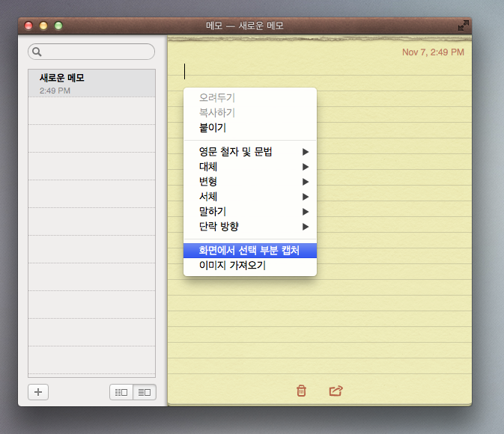504x434 pixels.
Task: Expand 변형 submenu arrow
Action: (306, 182)
